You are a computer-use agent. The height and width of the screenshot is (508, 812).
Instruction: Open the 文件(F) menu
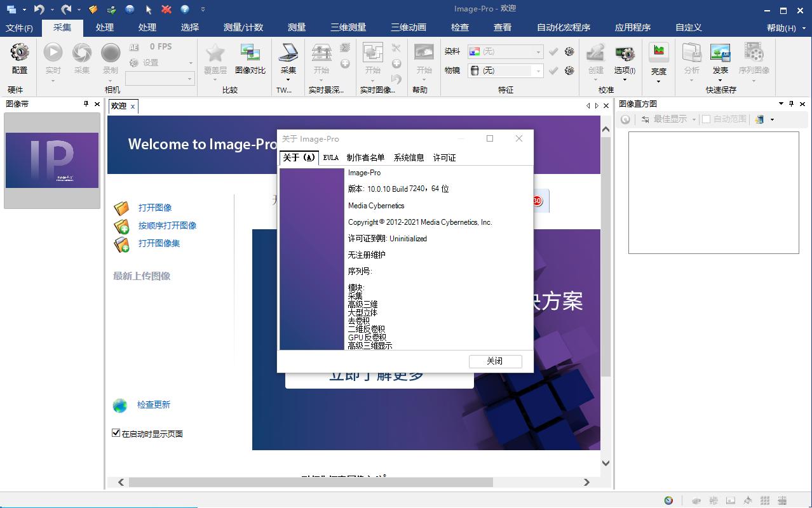20,27
